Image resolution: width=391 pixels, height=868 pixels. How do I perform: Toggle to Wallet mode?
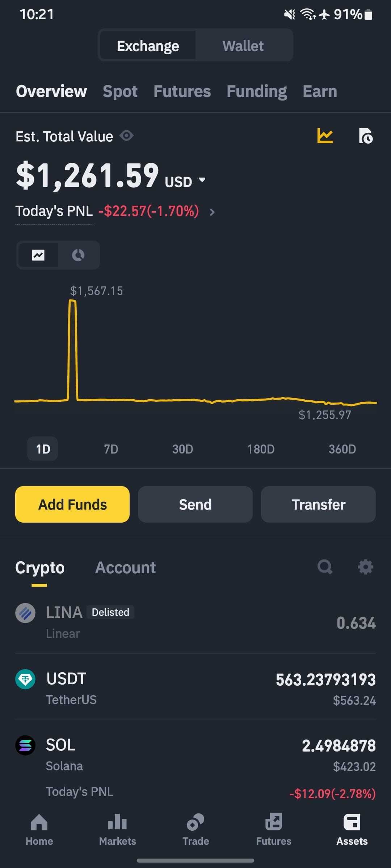pyautogui.click(x=243, y=46)
